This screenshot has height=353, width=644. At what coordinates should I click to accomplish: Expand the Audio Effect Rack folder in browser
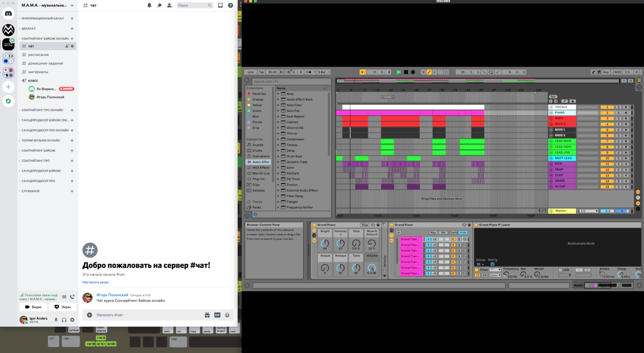pyautogui.click(x=278, y=100)
